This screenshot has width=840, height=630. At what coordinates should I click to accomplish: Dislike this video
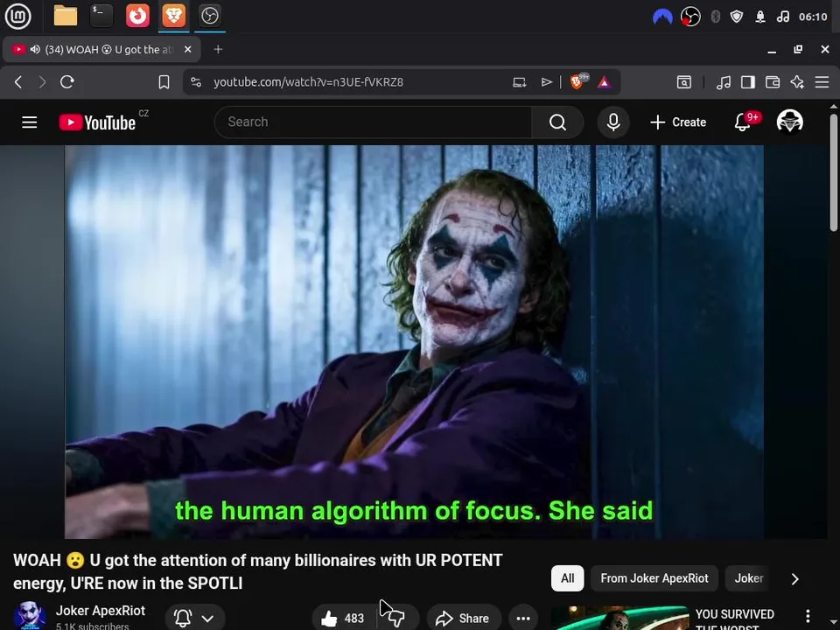click(x=397, y=619)
